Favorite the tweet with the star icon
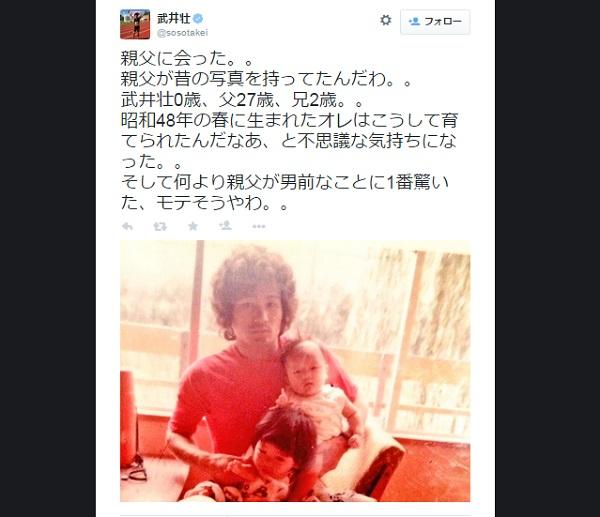This screenshot has width=600, height=517. [x=193, y=226]
